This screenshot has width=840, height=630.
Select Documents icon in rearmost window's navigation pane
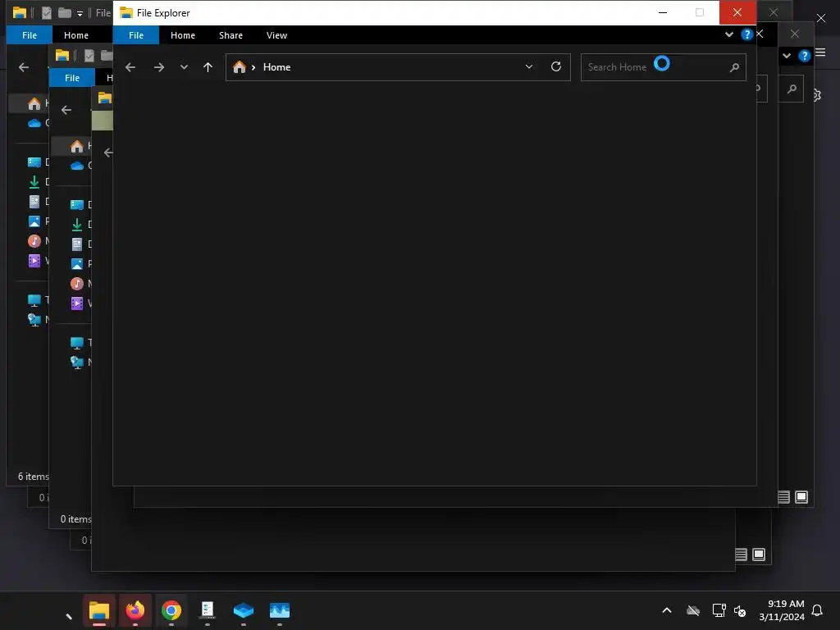pyautogui.click(x=34, y=202)
